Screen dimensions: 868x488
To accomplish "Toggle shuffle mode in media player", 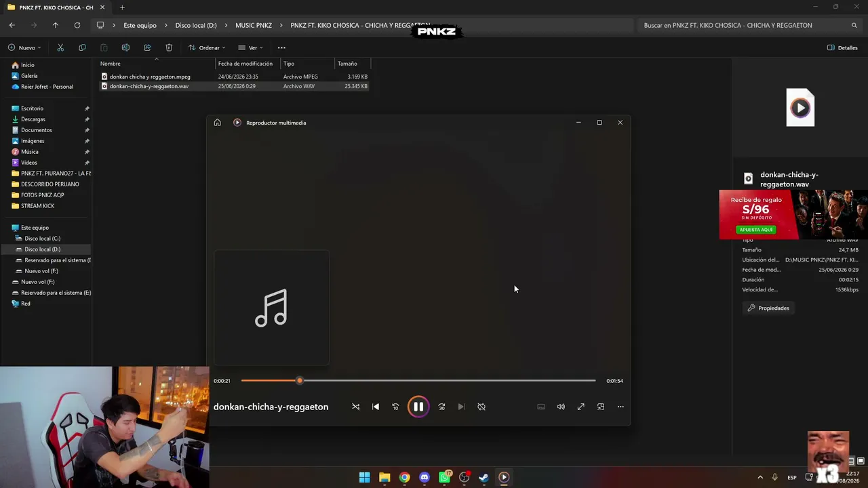I will point(356,407).
